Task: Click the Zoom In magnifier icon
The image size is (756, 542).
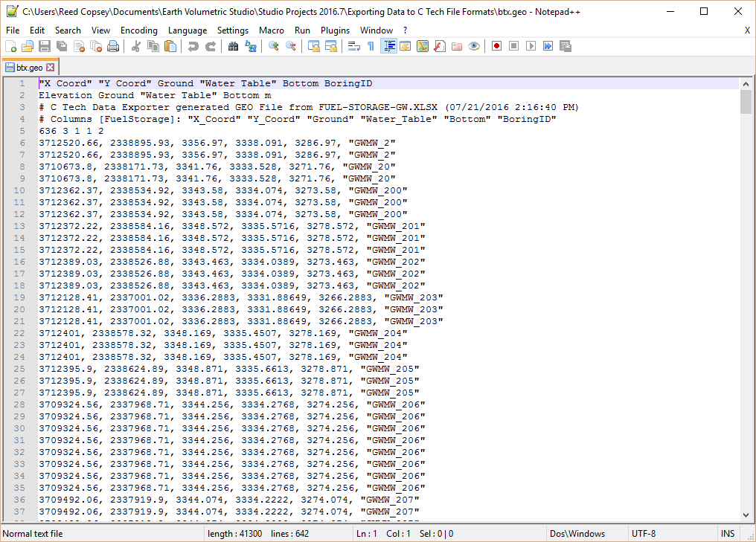Action: (274, 46)
